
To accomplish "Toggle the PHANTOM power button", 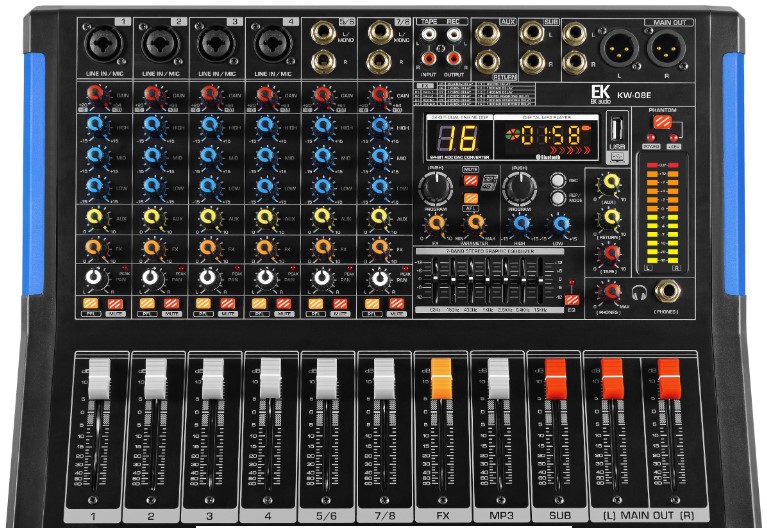I will pos(663,121).
